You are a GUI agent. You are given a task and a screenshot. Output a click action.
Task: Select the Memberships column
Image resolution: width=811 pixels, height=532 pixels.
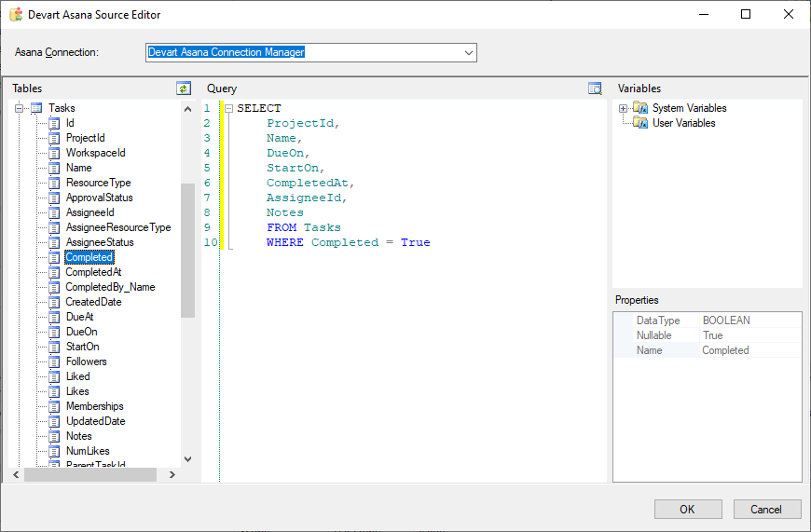coord(94,406)
